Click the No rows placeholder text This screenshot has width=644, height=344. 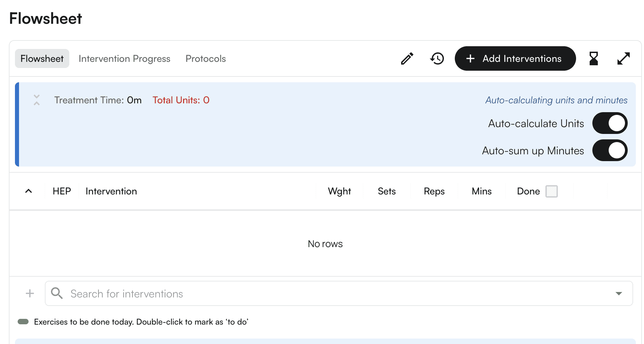325,244
